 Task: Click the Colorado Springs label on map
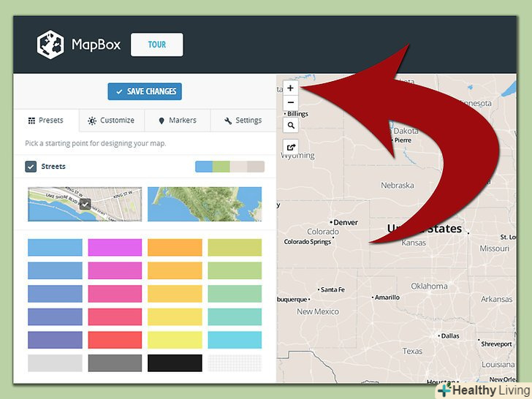pyautogui.click(x=308, y=242)
